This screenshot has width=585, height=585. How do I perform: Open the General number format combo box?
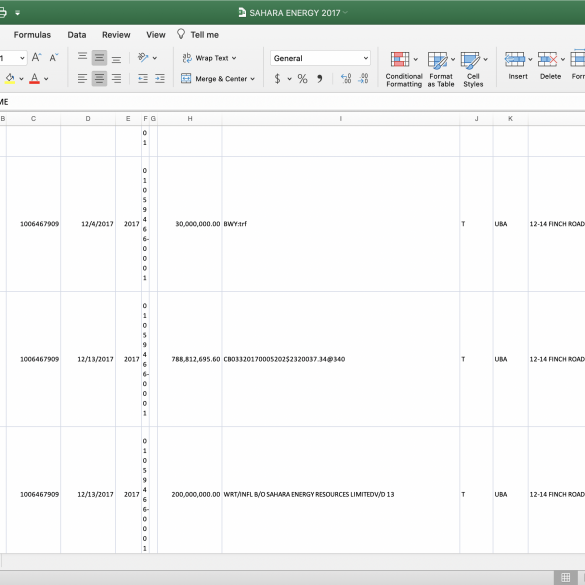click(320, 58)
